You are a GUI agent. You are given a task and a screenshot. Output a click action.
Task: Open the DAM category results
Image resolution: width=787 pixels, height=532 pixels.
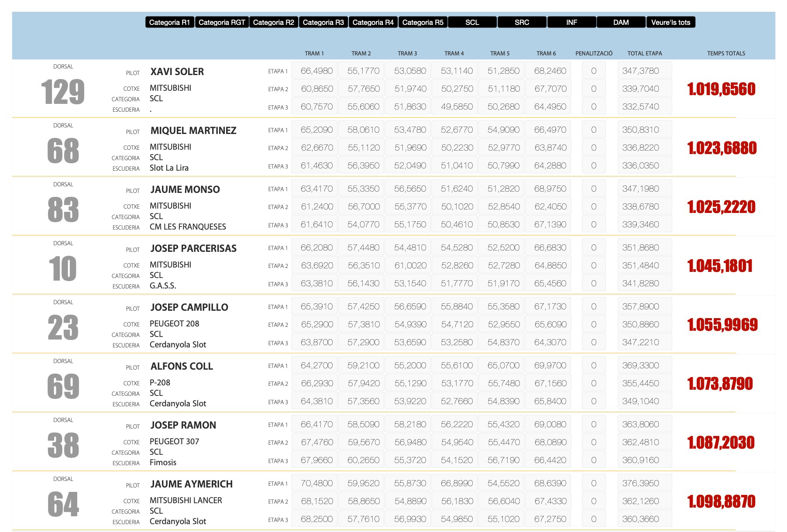[x=621, y=22]
